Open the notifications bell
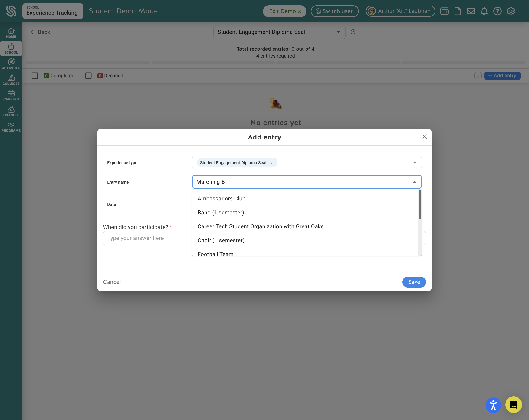This screenshot has height=420, width=529. (x=484, y=11)
